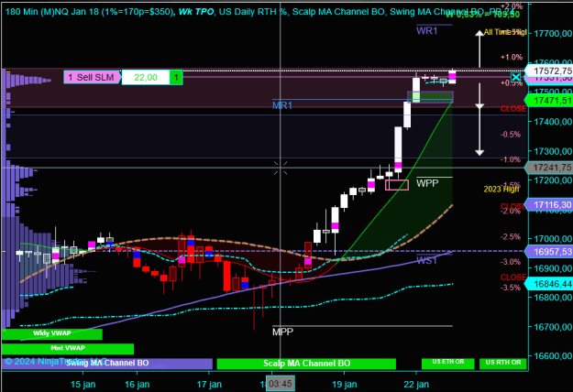The image size is (573, 392).
Task: Toggle the Scalp MA Channel BO bar
Action: pyautogui.click(x=306, y=364)
